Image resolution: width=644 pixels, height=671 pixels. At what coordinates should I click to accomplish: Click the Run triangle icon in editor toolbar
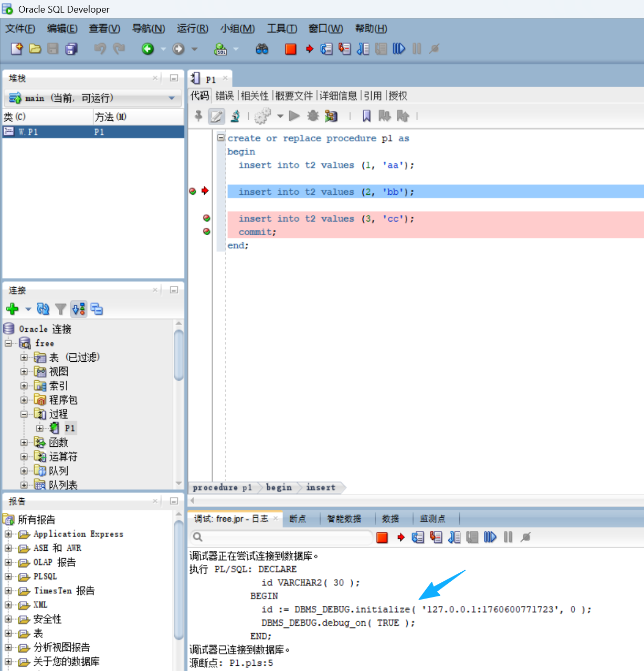point(294,116)
